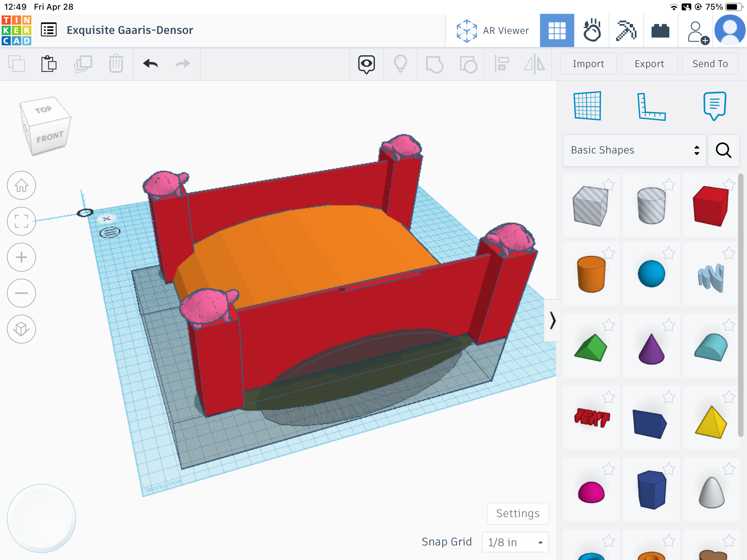Select the Workplane tool
Screen dimensions: 747x560
[x=587, y=106]
